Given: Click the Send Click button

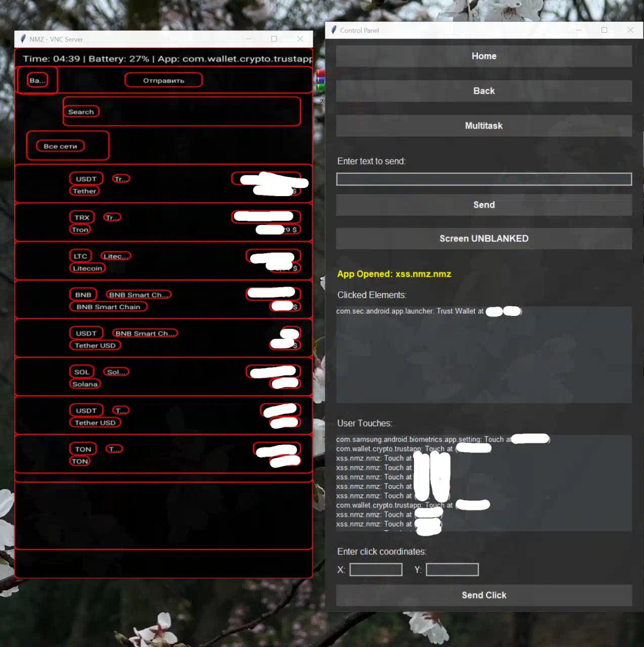Looking at the screenshot, I should pos(484,595).
